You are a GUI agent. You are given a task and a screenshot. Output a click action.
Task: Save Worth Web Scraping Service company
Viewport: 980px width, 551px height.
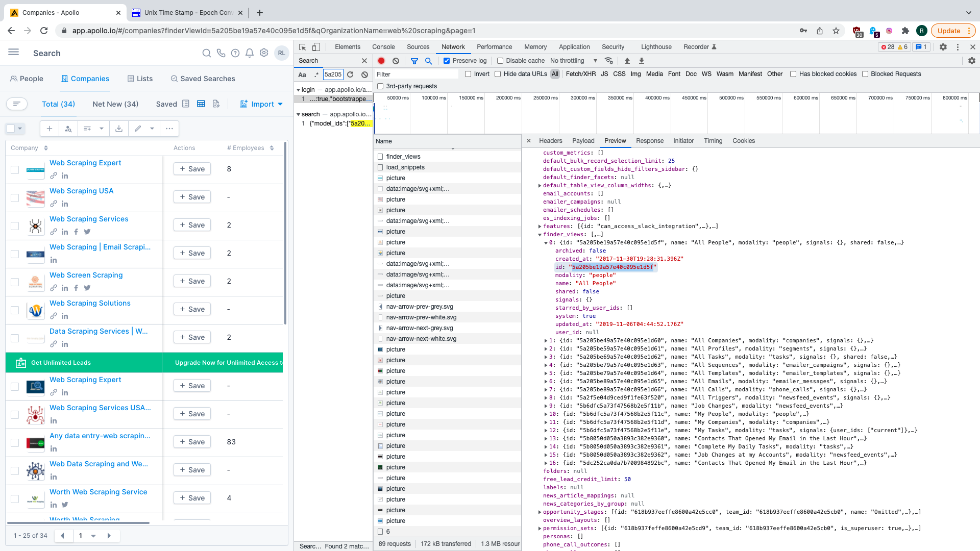(x=192, y=498)
